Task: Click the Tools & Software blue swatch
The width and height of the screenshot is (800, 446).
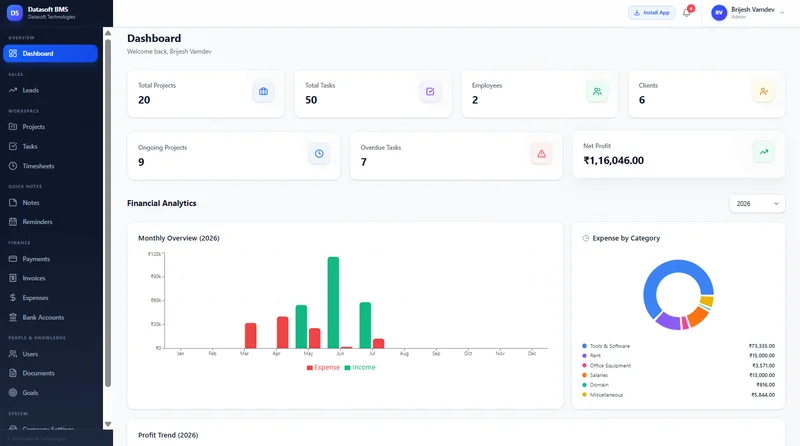Action: [x=584, y=346]
